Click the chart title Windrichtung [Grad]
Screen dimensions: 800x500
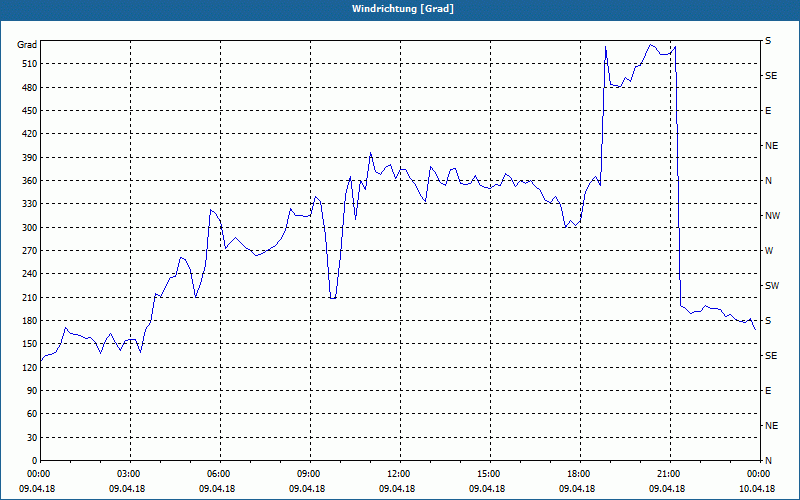coord(403,9)
